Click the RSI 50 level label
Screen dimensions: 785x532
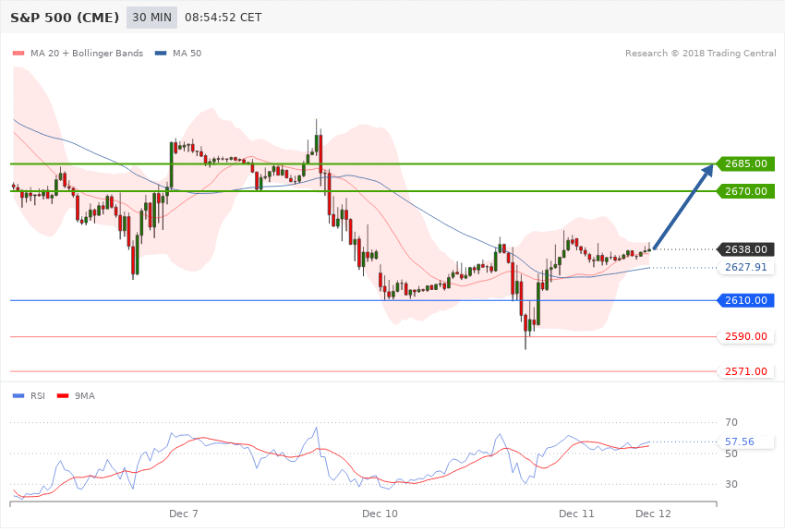[x=731, y=453]
